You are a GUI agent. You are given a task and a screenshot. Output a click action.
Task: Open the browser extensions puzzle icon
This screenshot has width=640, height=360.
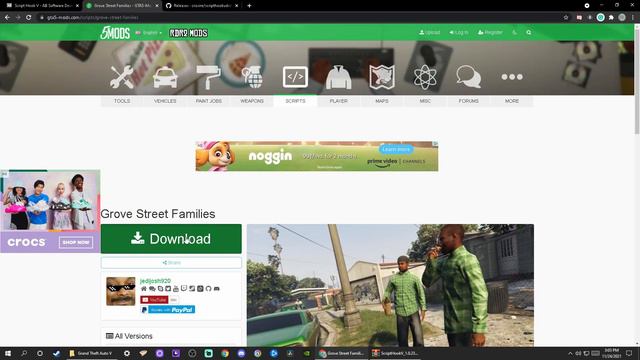[x=611, y=18]
